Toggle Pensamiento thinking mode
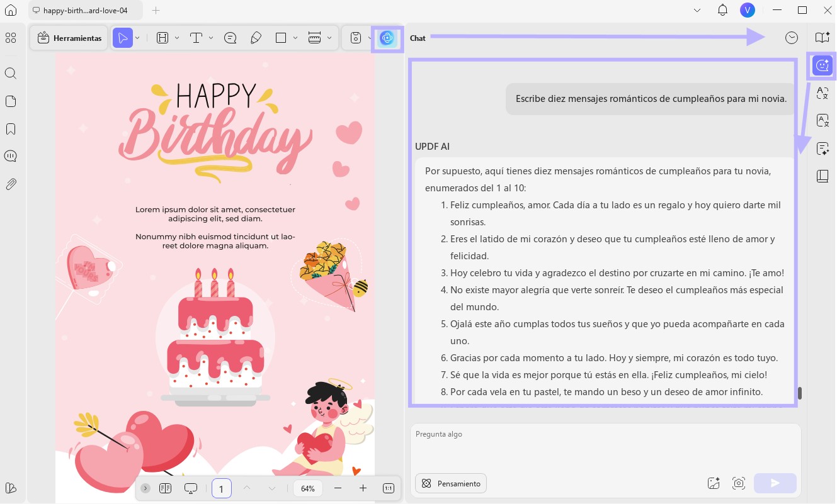The width and height of the screenshot is (837, 504). point(451,483)
